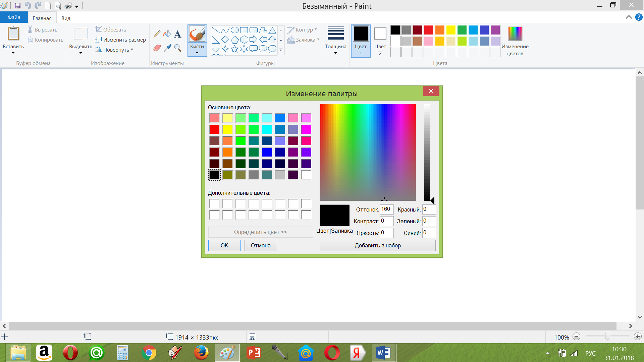The height and width of the screenshot is (362, 644).
Task: Open Google Chrome from the taskbar
Action: pyautogui.click(x=149, y=353)
